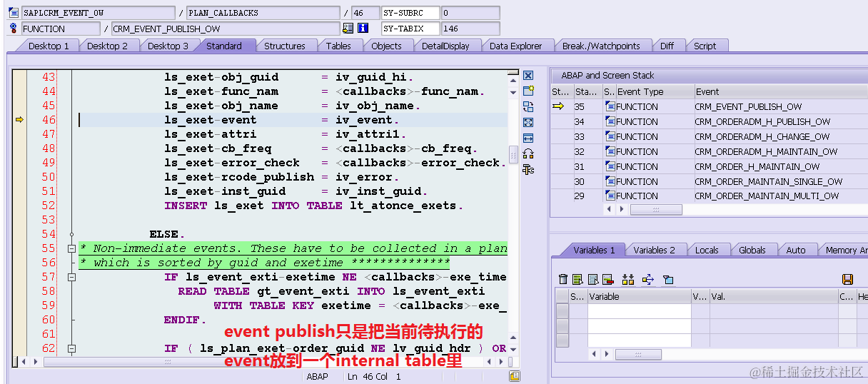Image resolution: width=868 pixels, height=384 pixels.
Task: Open the Break./Watchpoints tab
Action: click(x=601, y=46)
